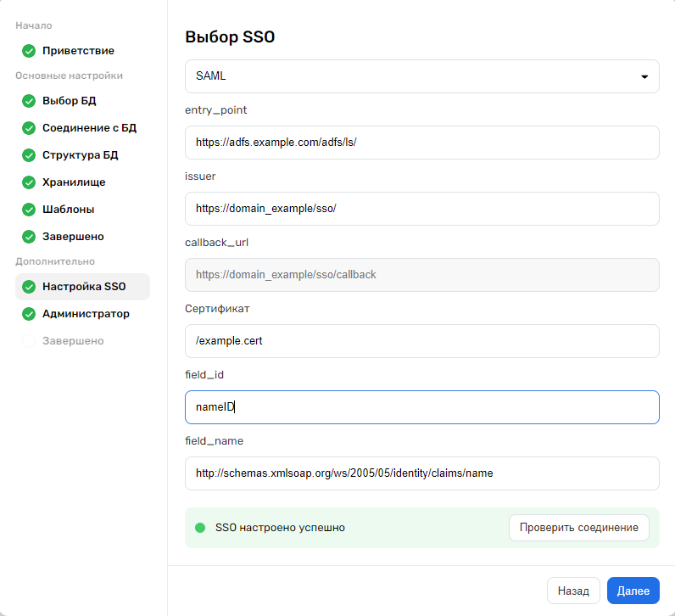
Task: Click the green checkmark beside Приветствие
Action: pyautogui.click(x=29, y=51)
